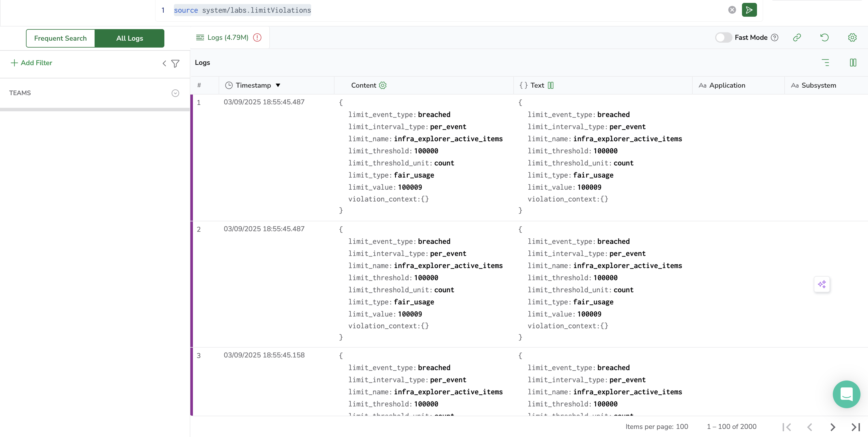
Task: Go to next page of results
Action: (833, 427)
